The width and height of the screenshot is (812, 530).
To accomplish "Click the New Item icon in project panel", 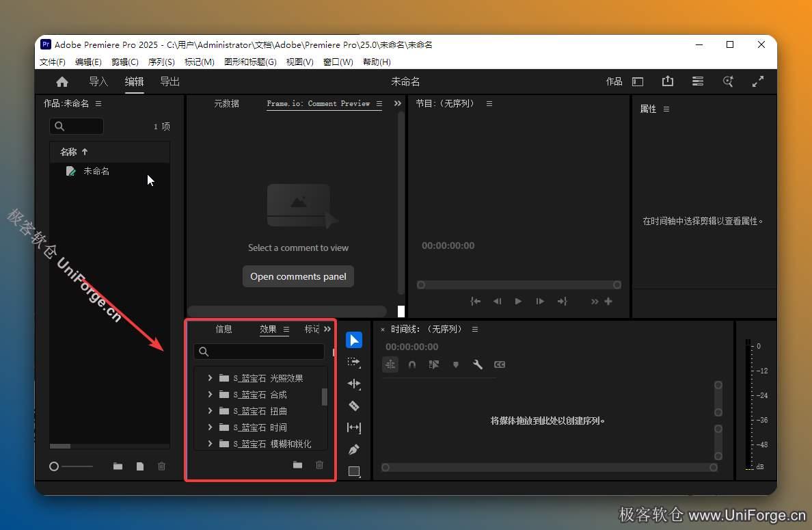I will click(140, 466).
